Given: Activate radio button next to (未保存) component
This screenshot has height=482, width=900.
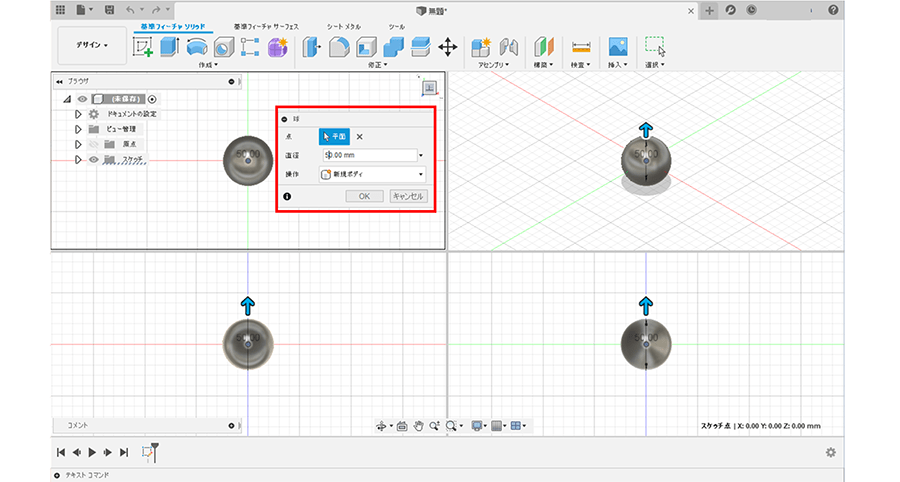Looking at the screenshot, I should [x=152, y=99].
